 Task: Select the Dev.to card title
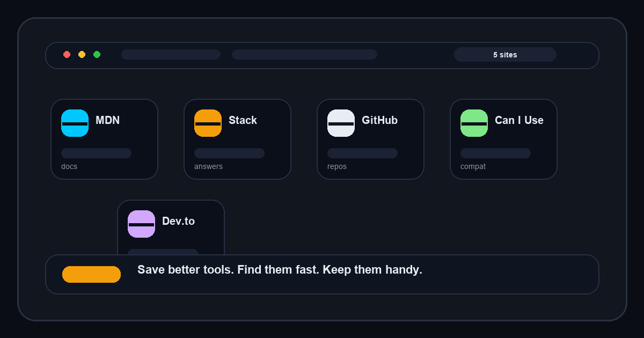click(178, 221)
